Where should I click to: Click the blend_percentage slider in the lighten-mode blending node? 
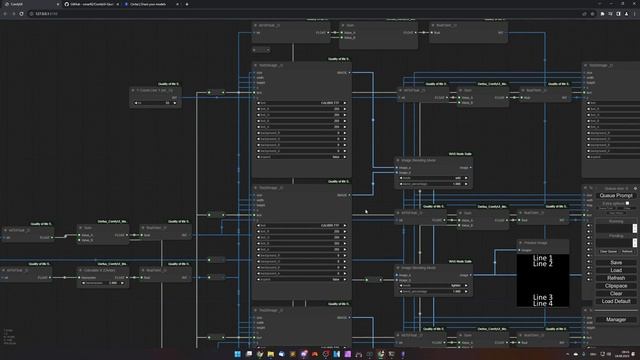(433, 291)
